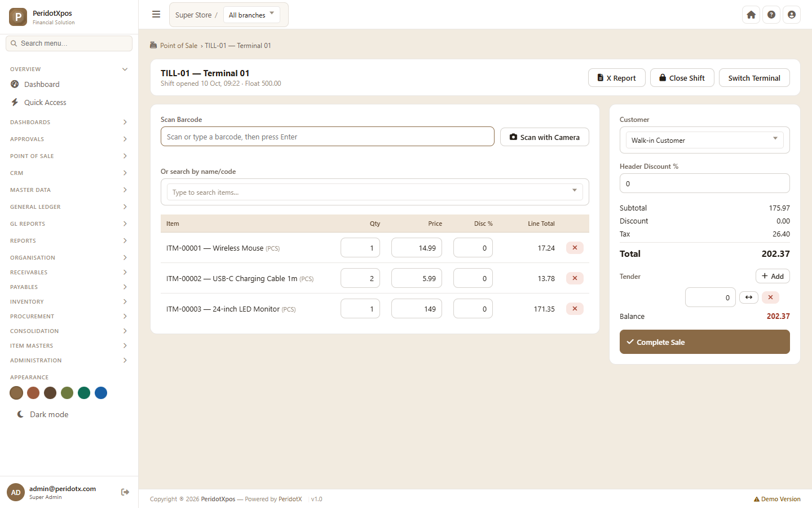Click the AD user avatar
Image resolution: width=812 pixels, height=508 pixels.
[x=16, y=492]
